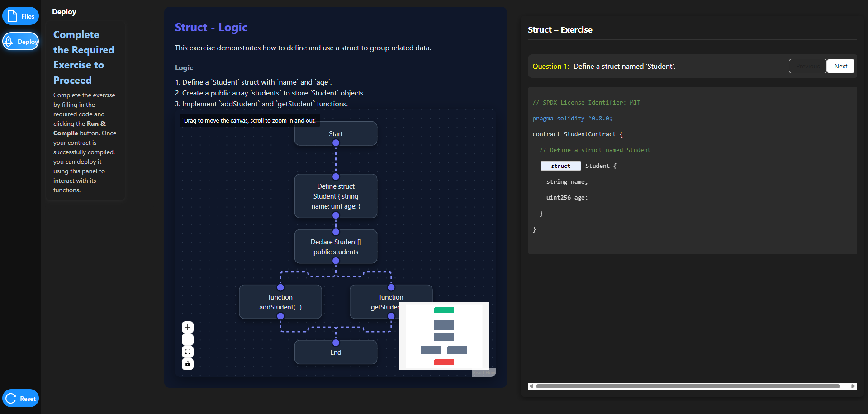868x414 pixels.
Task: Select the Start flowchart node
Action: coord(336,133)
